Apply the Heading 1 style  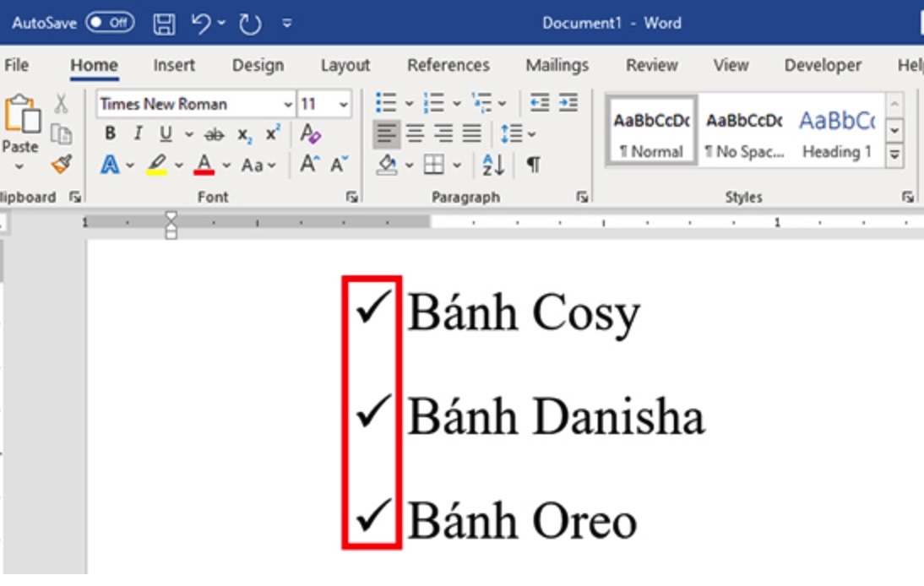[x=837, y=131]
